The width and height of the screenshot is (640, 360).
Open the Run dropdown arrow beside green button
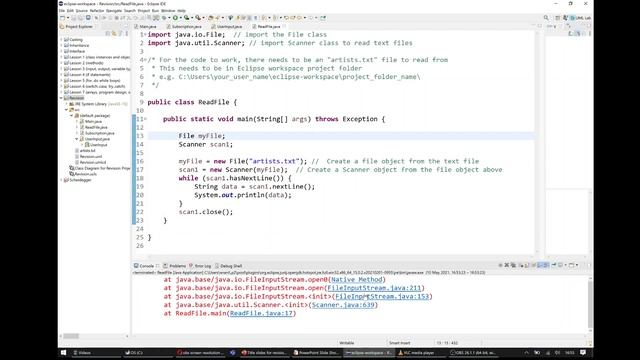pyautogui.click(x=180, y=18)
